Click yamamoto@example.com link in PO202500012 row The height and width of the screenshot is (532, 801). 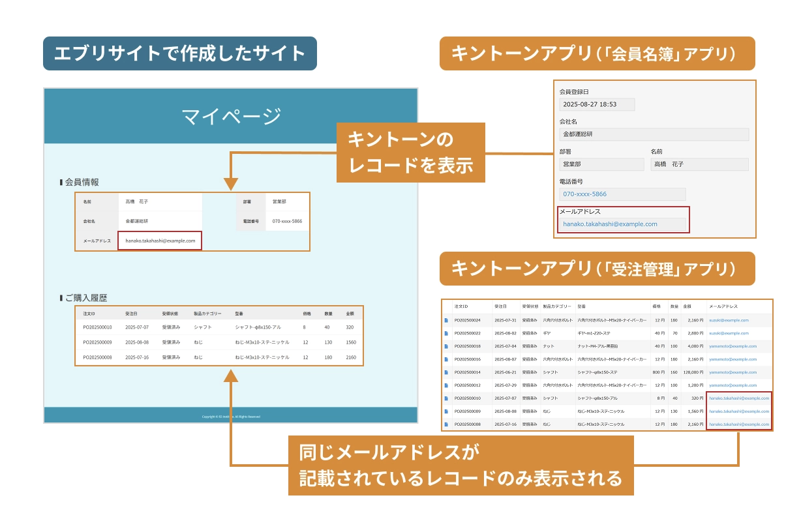point(733,385)
